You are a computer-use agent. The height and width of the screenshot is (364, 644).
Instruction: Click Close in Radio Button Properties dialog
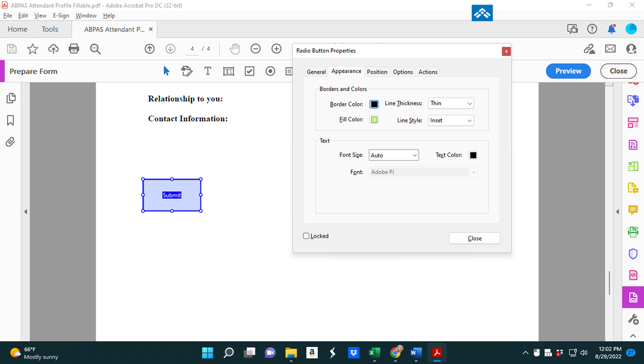[x=474, y=239]
